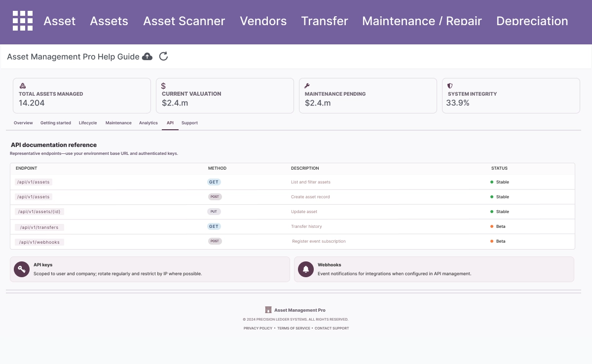Click the GET badge in List and filter assets row
Screen dimensions: 592x364
(x=214, y=182)
